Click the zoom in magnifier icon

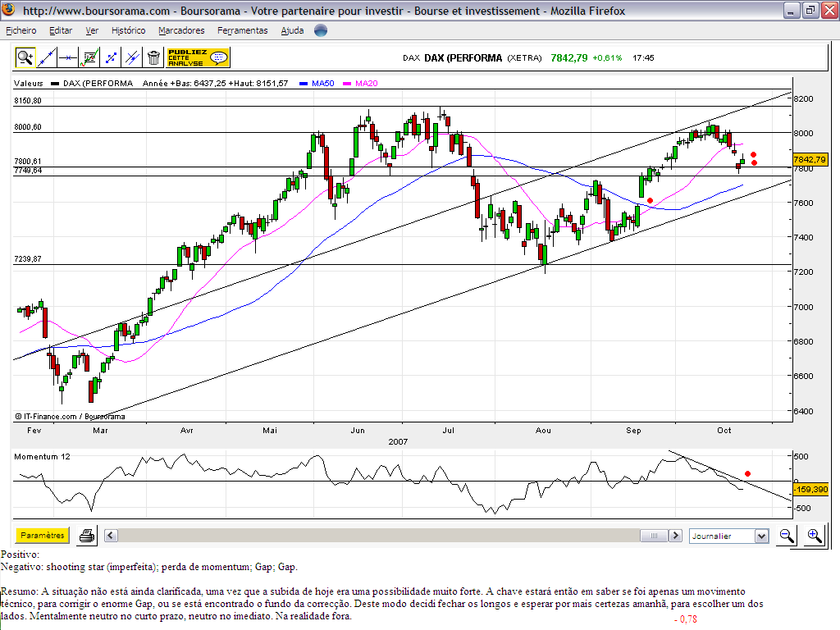815,536
